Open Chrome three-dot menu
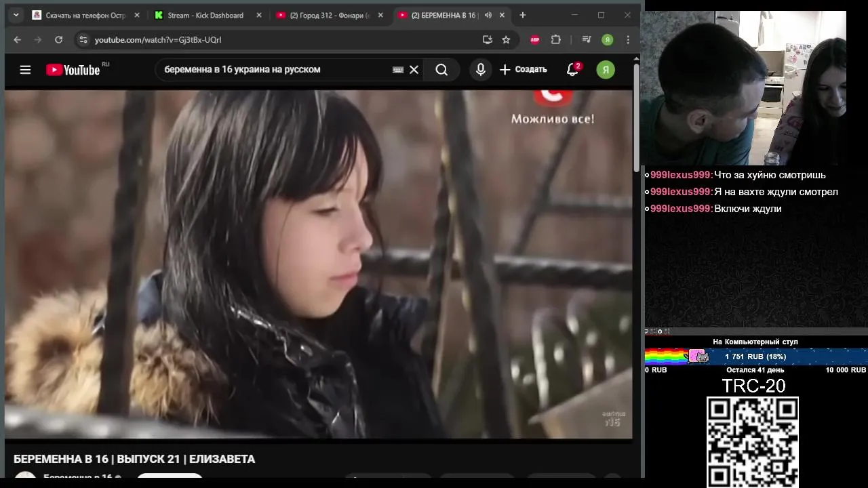This screenshot has width=868, height=488. [x=629, y=40]
